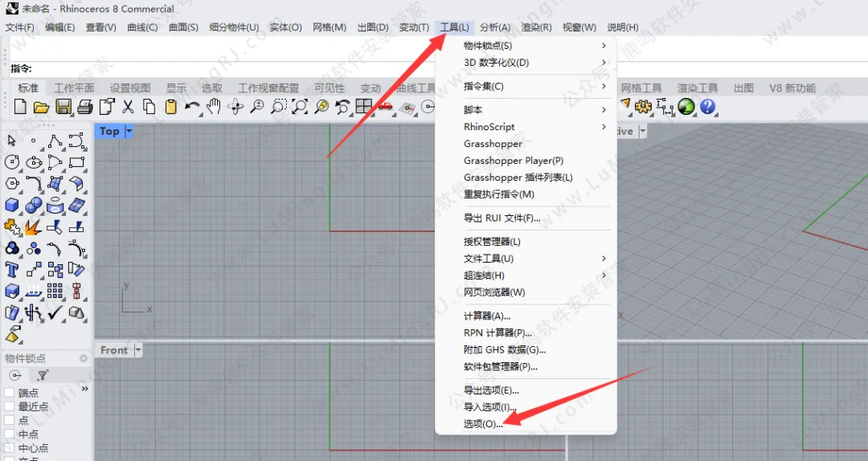
Task: Select the Ellipse tool in sidebar
Action: click(x=34, y=162)
